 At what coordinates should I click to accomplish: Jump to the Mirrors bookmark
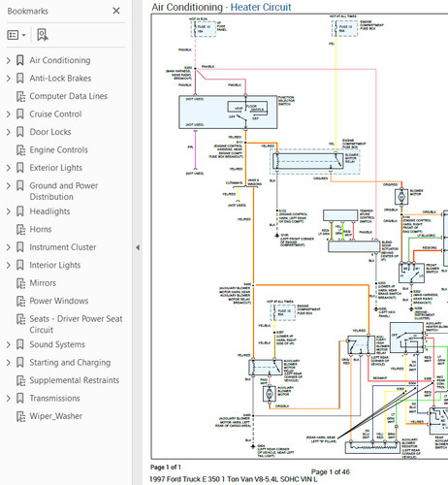point(43,283)
